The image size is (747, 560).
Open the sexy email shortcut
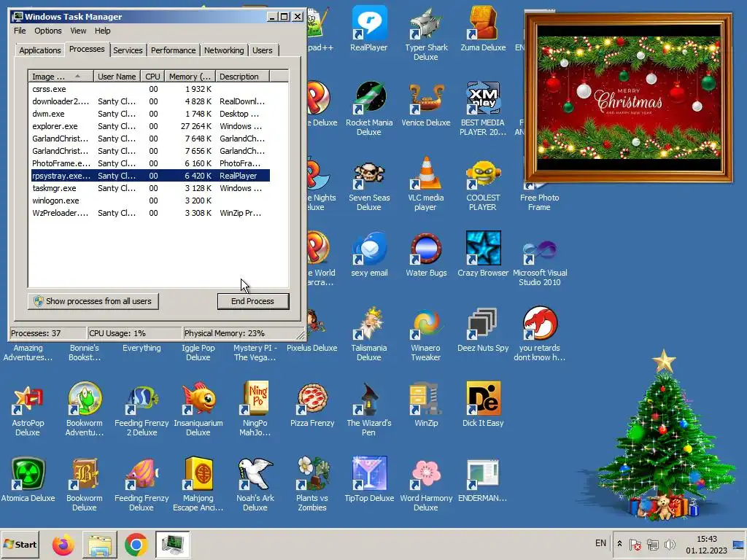(369, 254)
